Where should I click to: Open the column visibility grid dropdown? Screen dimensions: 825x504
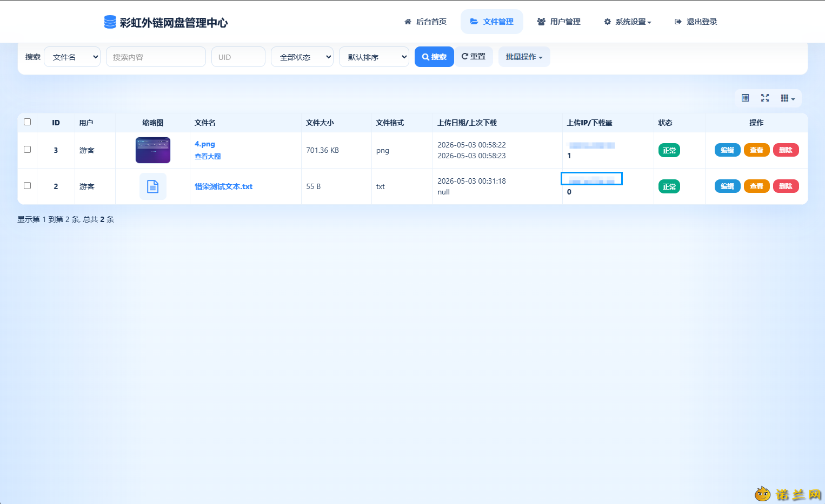(788, 98)
